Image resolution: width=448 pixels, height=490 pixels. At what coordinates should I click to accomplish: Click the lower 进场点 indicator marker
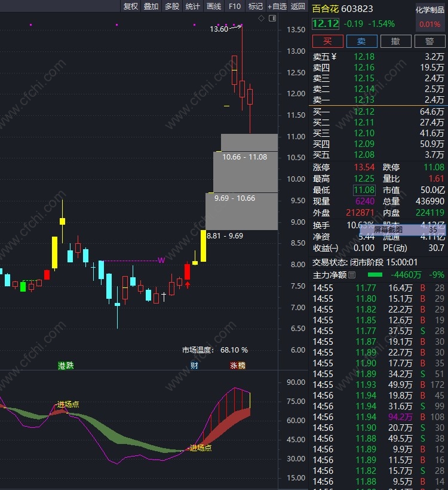tap(201, 448)
